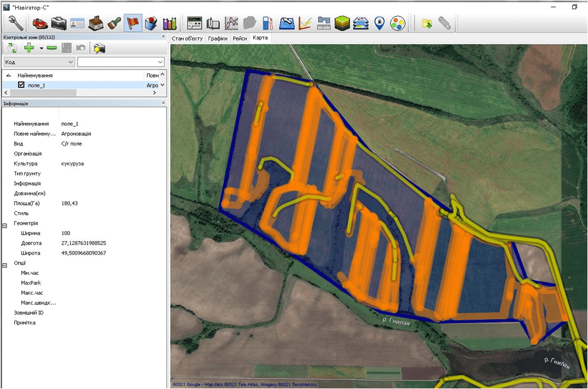Open the empty filter value combo box
The height and width of the screenshot is (389, 588).
[x=160, y=62]
